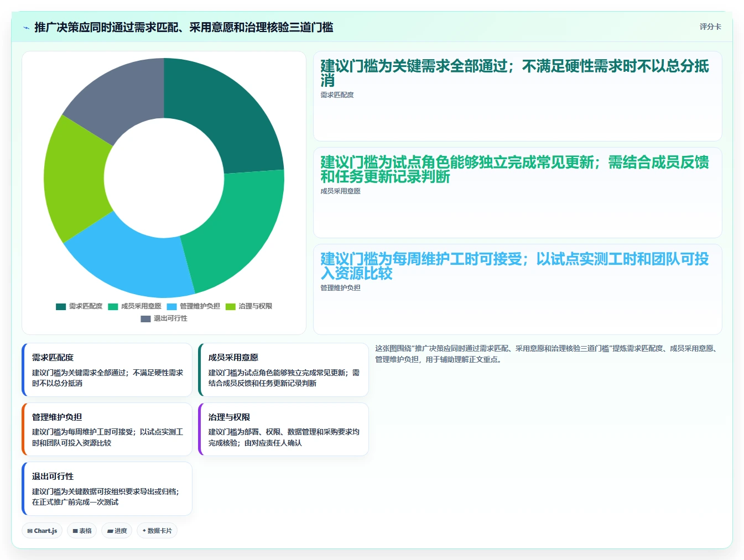This screenshot has width=744, height=560.
Task: Toggle the 退出可行性 legend color swatch
Action: tap(145, 318)
